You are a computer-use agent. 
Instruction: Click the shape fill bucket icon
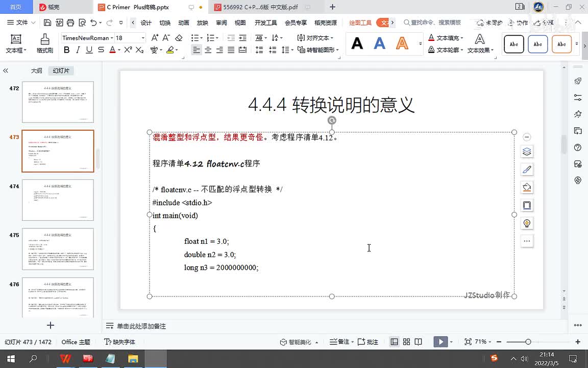tap(527, 187)
